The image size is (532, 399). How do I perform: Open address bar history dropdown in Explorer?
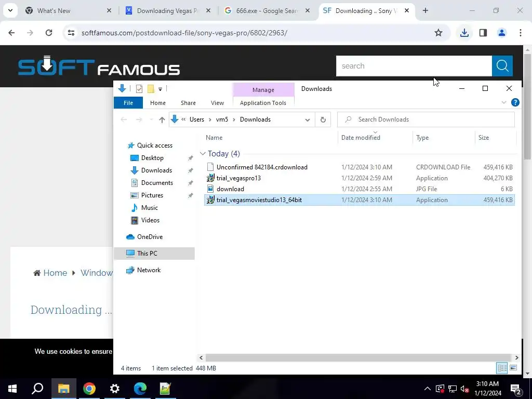click(308, 120)
